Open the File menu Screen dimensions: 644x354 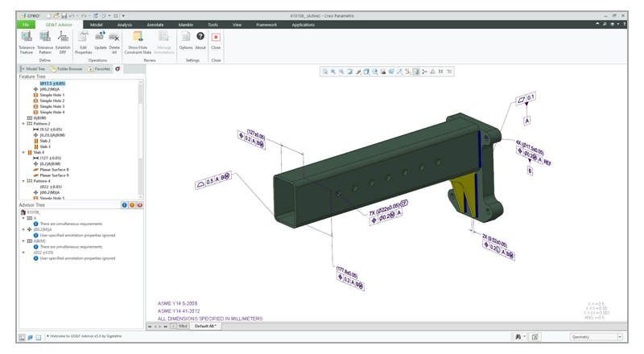coord(26,25)
